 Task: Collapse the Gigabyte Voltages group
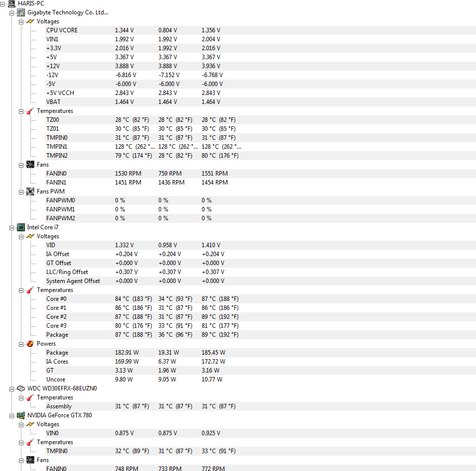click(x=21, y=22)
